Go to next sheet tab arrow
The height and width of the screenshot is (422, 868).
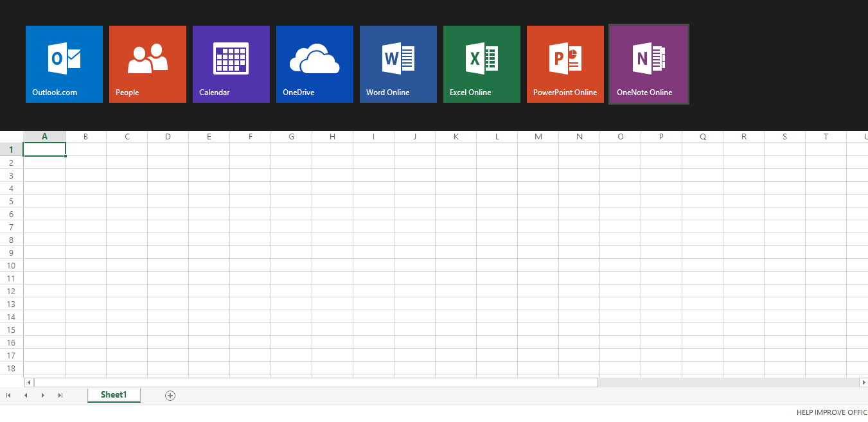(43, 396)
